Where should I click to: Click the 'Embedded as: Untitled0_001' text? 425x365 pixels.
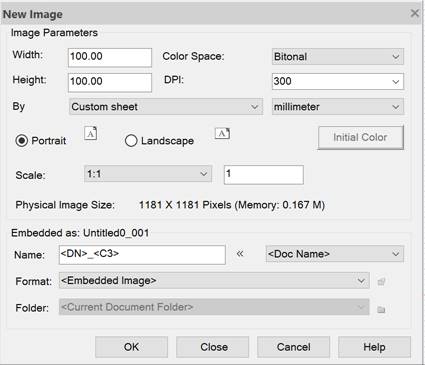click(x=80, y=233)
